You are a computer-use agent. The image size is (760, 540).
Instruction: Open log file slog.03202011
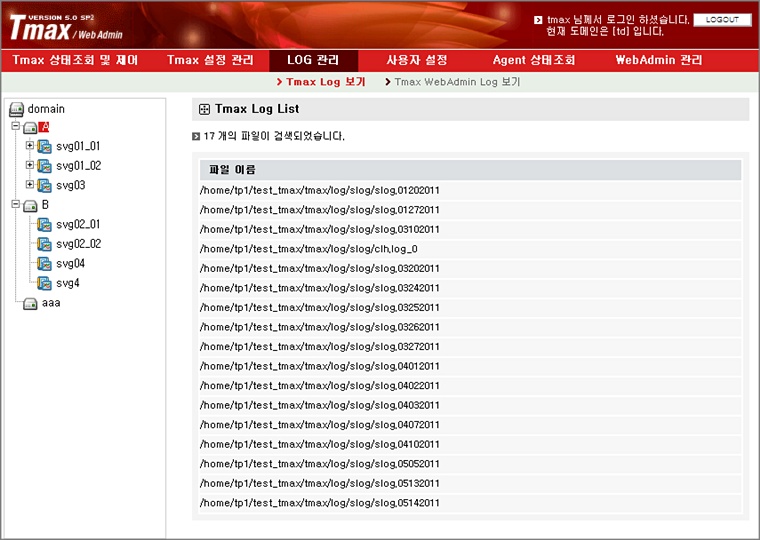(x=320, y=269)
